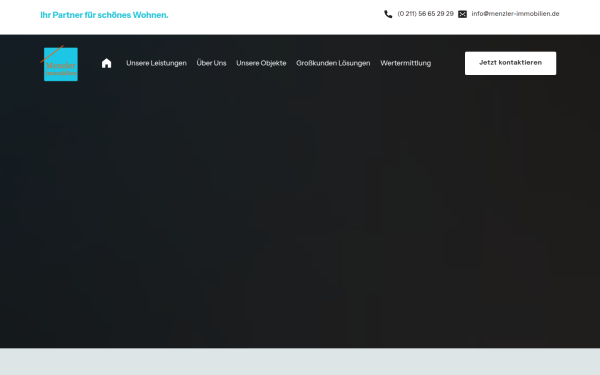600x375 pixels.
Task: Click the tagline Ihr Partner für schönes Wohnen
Action: point(104,15)
